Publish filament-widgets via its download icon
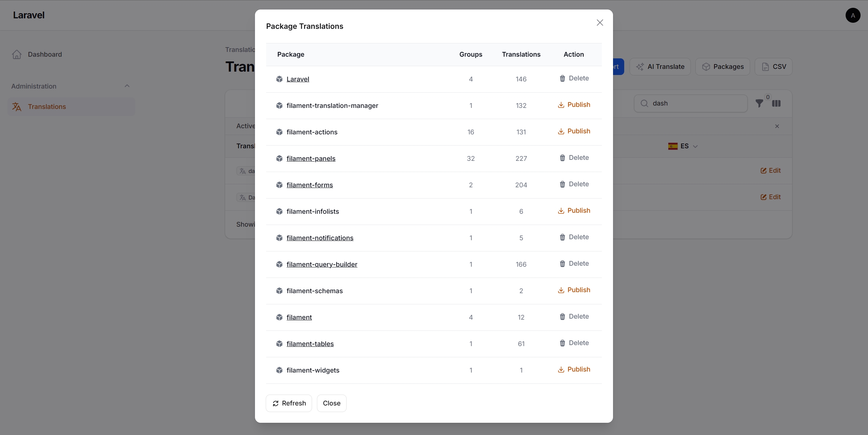The image size is (868, 435). click(x=561, y=370)
